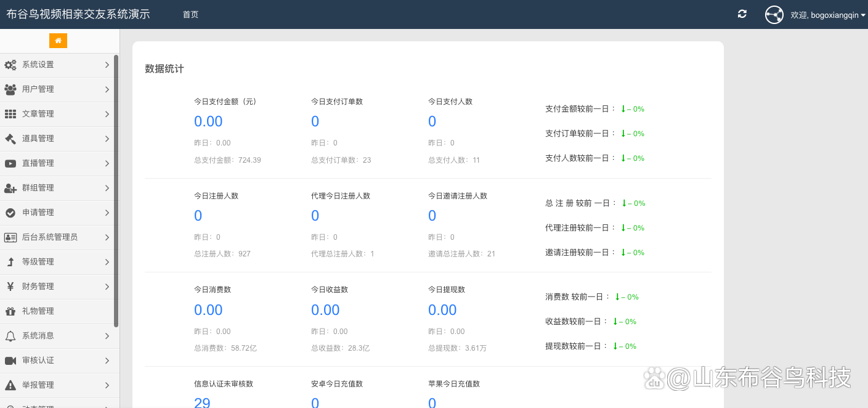The width and height of the screenshot is (868, 408).
Task: Open 直播管理 in the sidebar
Action: [x=57, y=163]
